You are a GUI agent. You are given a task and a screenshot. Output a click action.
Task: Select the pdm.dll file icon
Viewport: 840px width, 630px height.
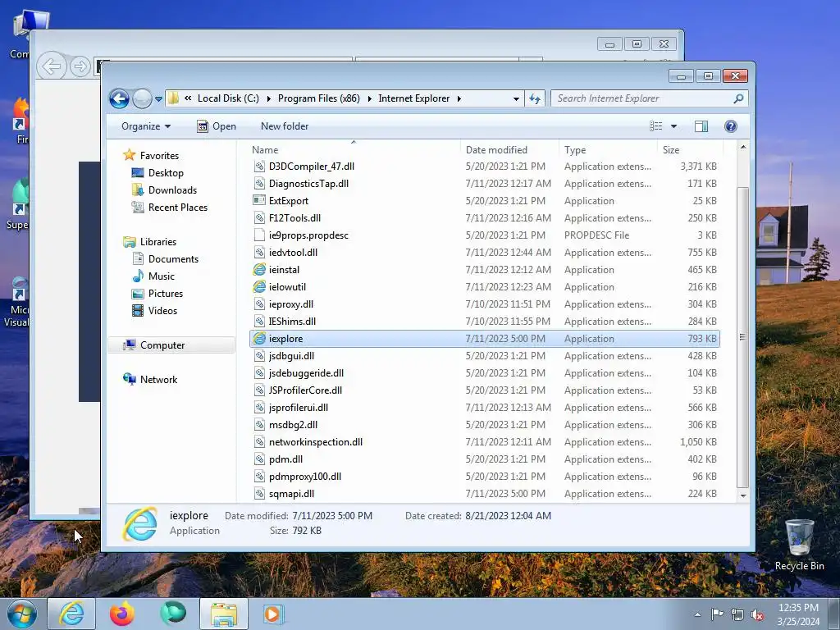click(x=259, y=459)
